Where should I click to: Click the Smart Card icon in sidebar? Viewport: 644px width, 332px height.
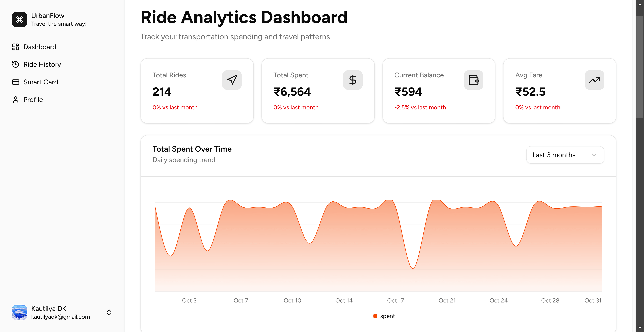point(15,82)
